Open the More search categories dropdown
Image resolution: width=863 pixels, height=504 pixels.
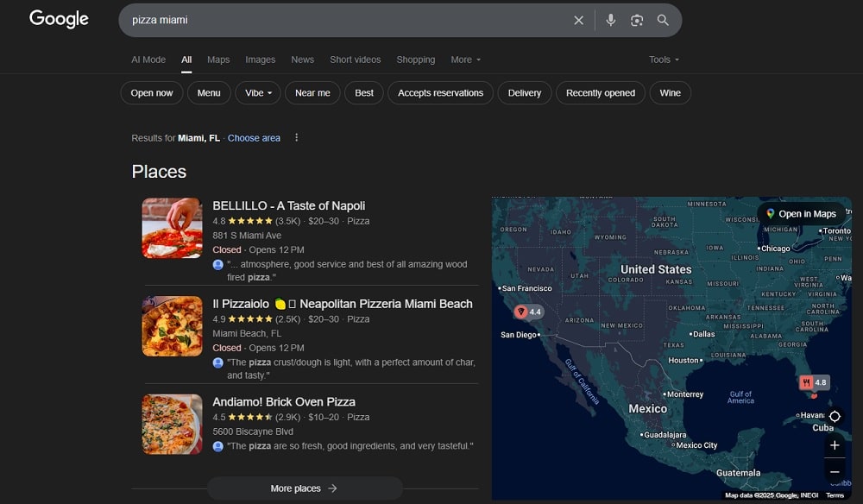[x=465, y=60]
